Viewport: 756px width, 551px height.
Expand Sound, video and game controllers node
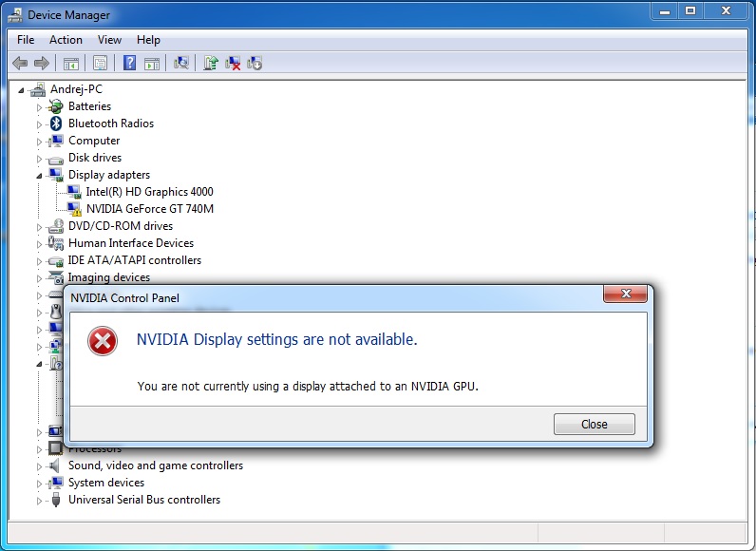click(x=39, y=466)
